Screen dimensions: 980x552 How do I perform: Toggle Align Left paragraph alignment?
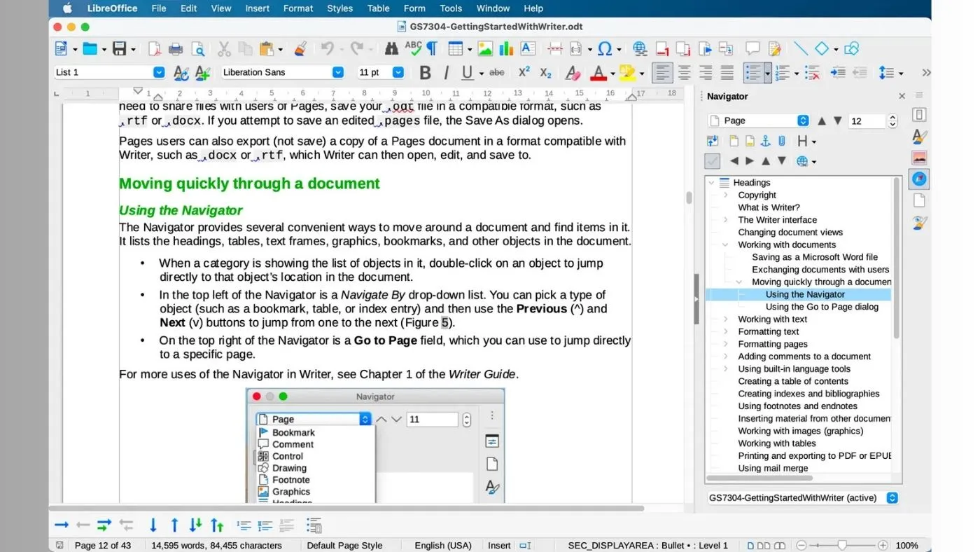click(x=662, y=72)
